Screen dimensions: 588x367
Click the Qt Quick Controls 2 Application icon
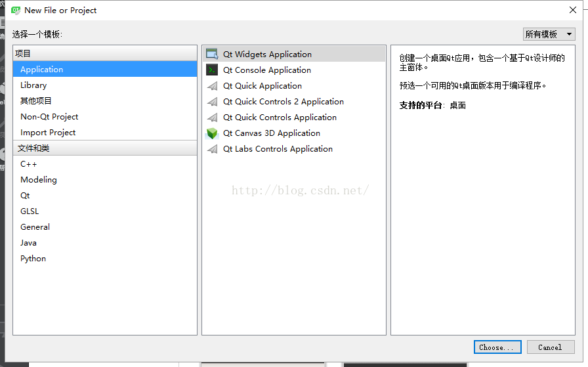pyautogui.click(x=212, y=102)
